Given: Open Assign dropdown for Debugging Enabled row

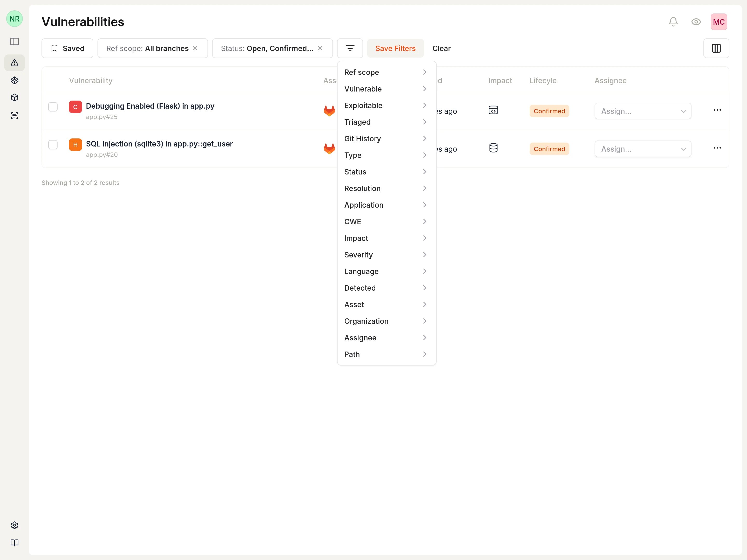Looking at the screenshot, I should point(643,111).
